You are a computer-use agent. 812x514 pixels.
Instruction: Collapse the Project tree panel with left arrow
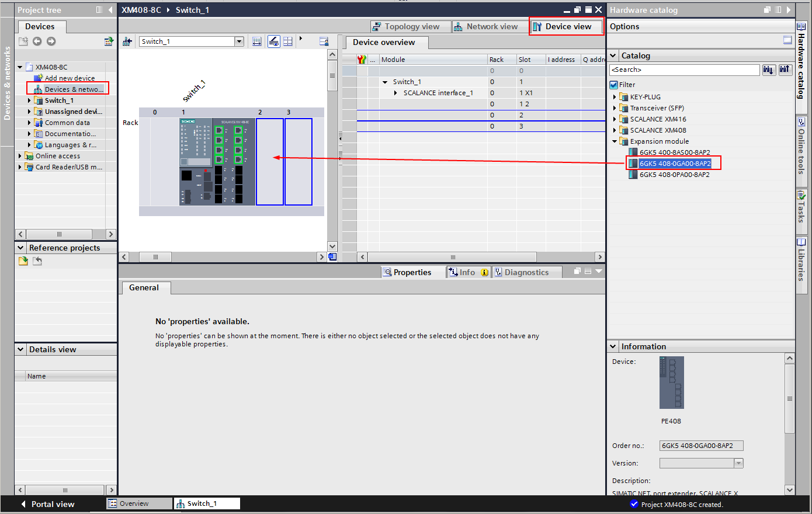(110, 10)
